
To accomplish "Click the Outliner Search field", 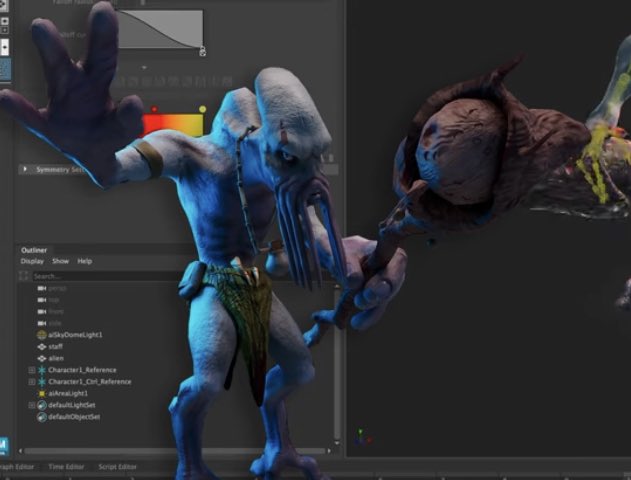I will coord(107,276).
